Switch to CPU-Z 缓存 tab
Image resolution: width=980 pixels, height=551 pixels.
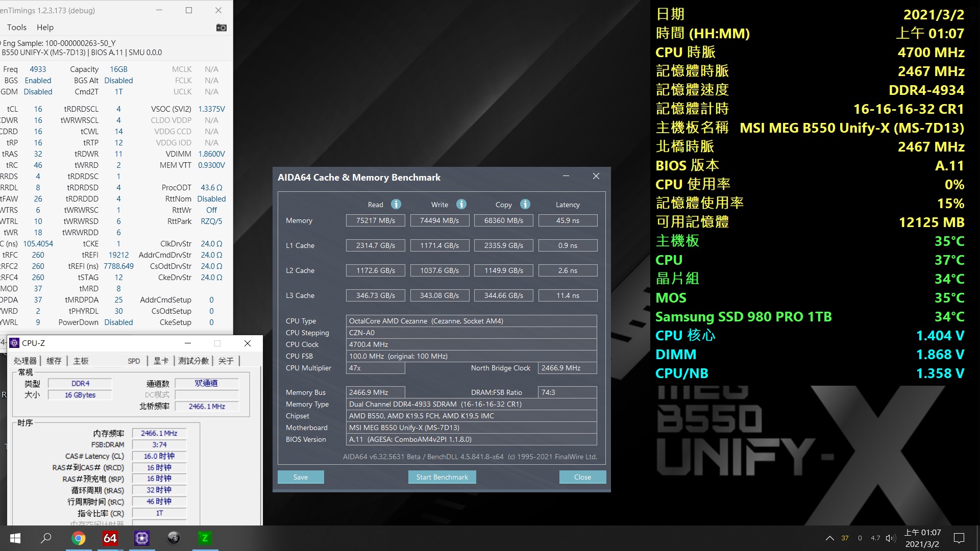(x=54, y=361)
